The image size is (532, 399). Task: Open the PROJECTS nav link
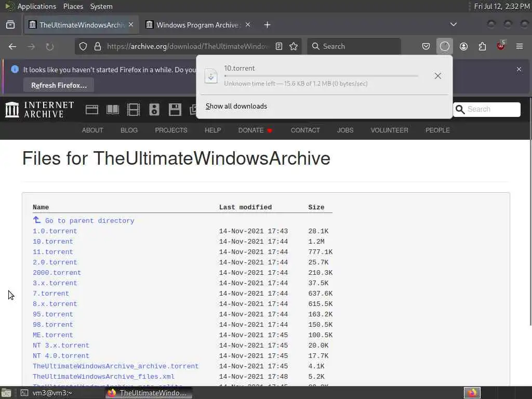[x=171, y=130]
